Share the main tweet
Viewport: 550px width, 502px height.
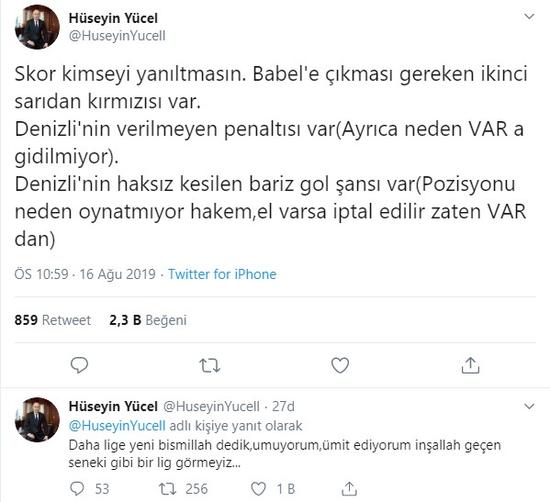tap(470, 365)
